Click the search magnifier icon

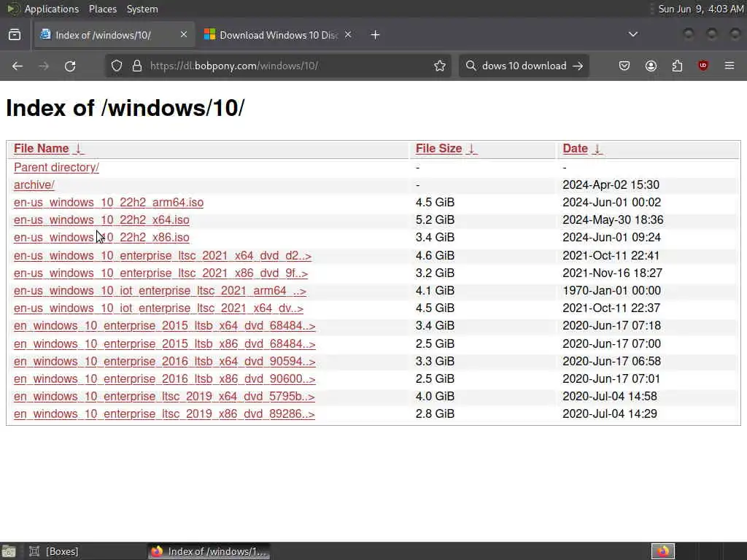pyautogui.click(x=471, y=66)
